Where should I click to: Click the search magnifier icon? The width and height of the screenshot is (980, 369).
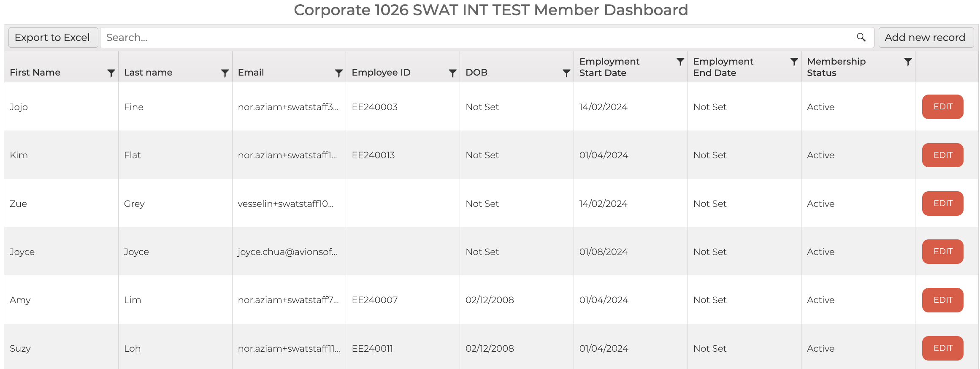click(861, 38)
